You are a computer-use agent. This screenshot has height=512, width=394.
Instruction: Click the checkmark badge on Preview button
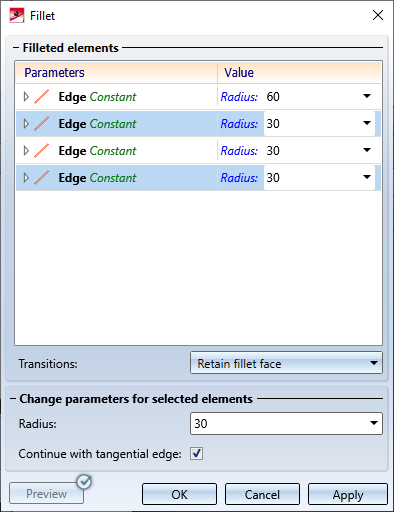click(x=84, y=482)
